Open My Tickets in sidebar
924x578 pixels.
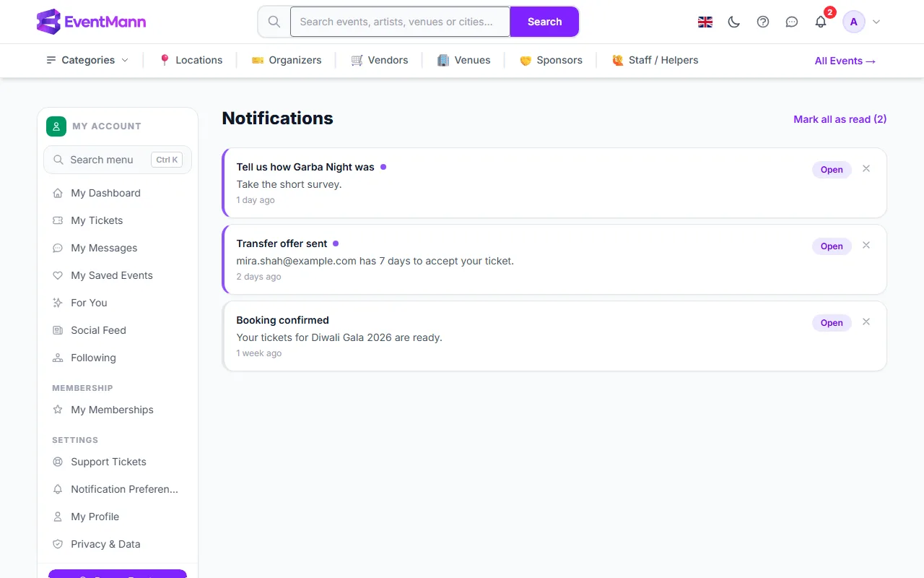(118, 220)
